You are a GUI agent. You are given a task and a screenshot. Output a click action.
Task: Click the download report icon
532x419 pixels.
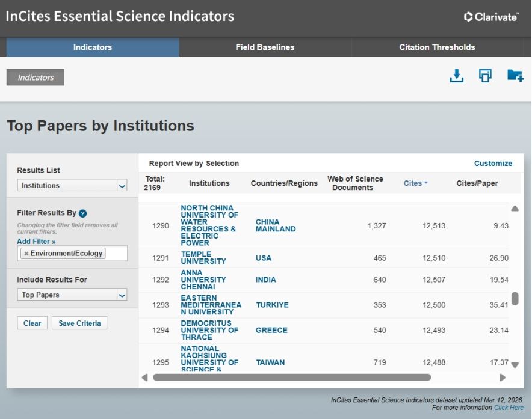coord(457,76)
